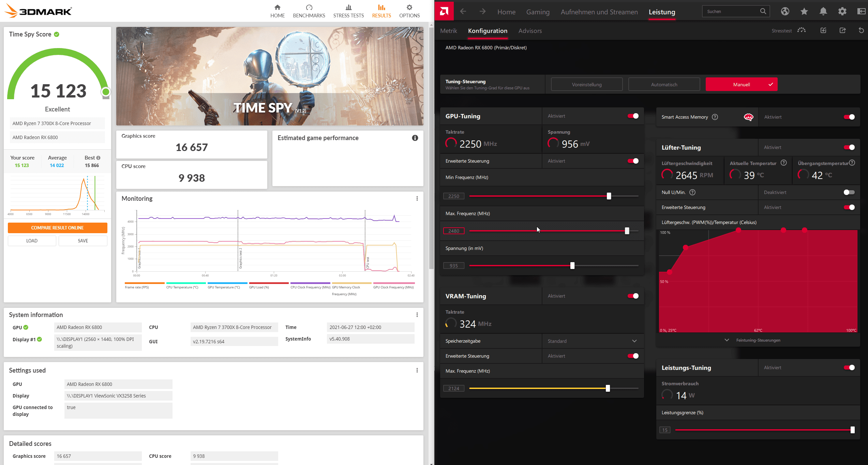Open the RESULTS tab in 3DMark
The image size is (868, 465).
click(x=381, y=11)
